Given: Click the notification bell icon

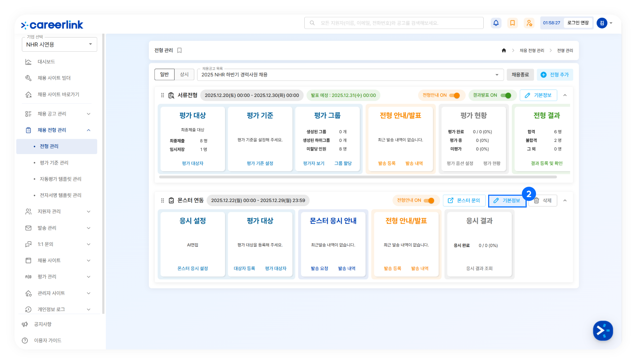Looking at the screenshot, I should (x=496, y=23).
